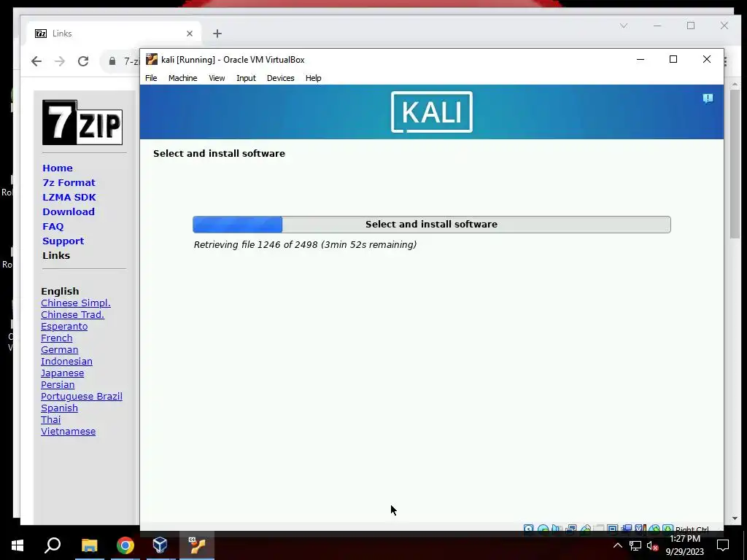Open the Home link on 7-Zip site
The width and height of the screenshot is (747, 560).
[x=58, y=168]
